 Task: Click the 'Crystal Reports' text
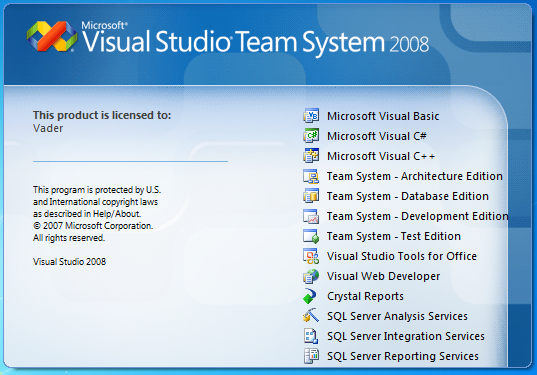365,296
